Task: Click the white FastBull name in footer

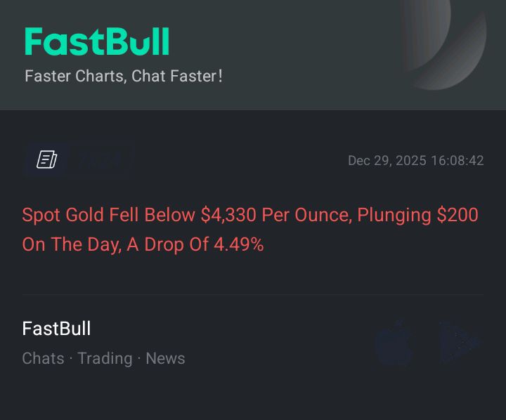Action: [x=56, y=329]
